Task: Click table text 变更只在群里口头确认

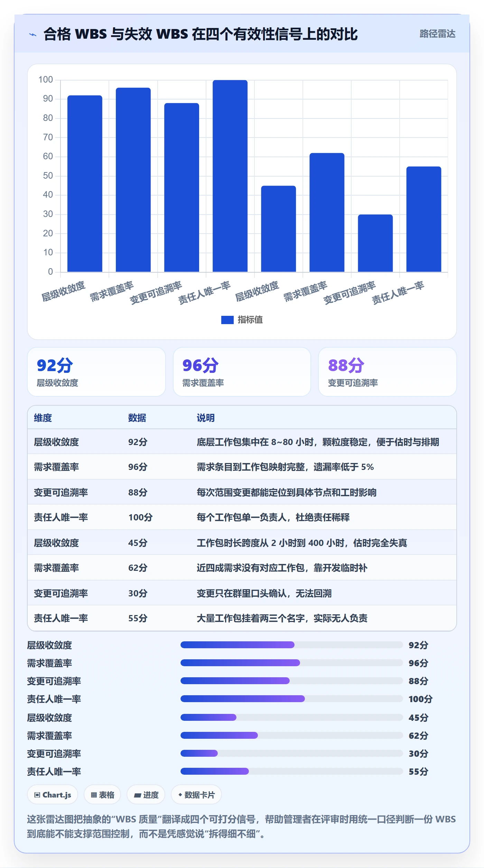Action: (241, 593)
